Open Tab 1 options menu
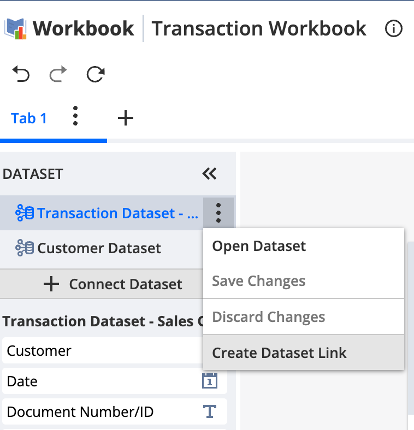This screenshot has width=414, height=430. tap(75, 116)
